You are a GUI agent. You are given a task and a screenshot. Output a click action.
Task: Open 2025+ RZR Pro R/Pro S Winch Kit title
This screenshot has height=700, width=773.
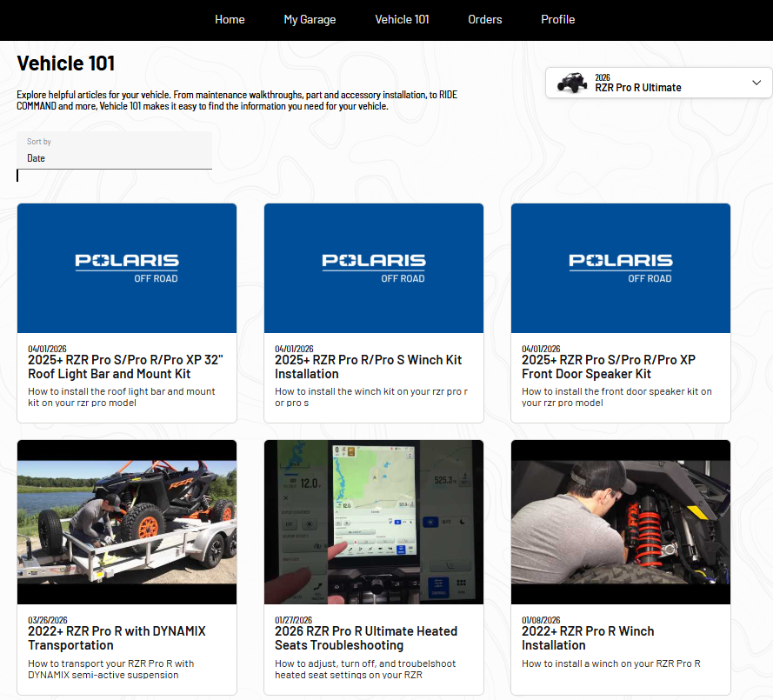[x=369, y=367]
